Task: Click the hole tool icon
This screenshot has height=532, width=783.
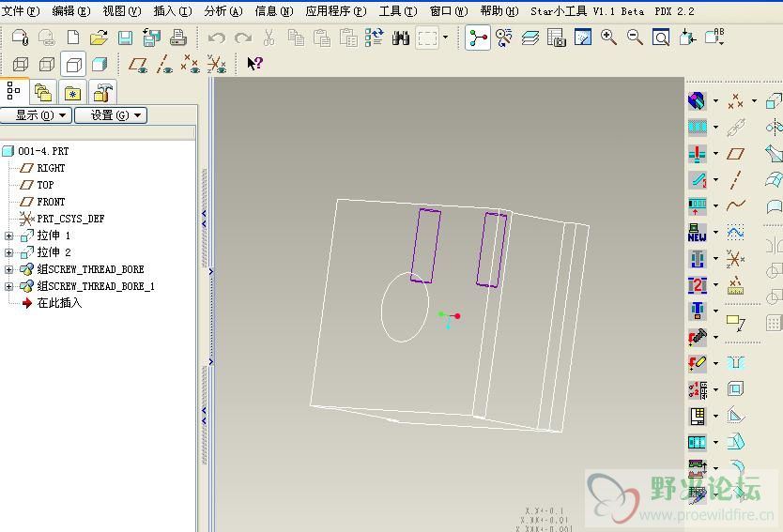Action: point(735,363)
